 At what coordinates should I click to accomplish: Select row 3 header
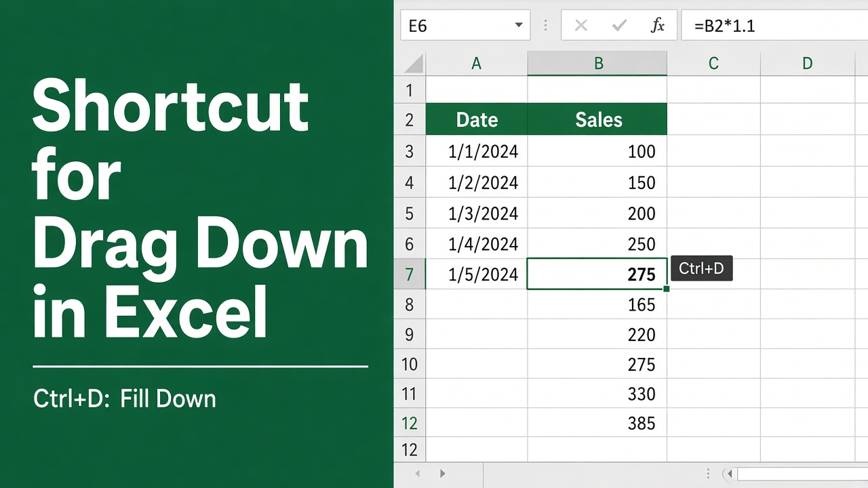click(410, 151)
